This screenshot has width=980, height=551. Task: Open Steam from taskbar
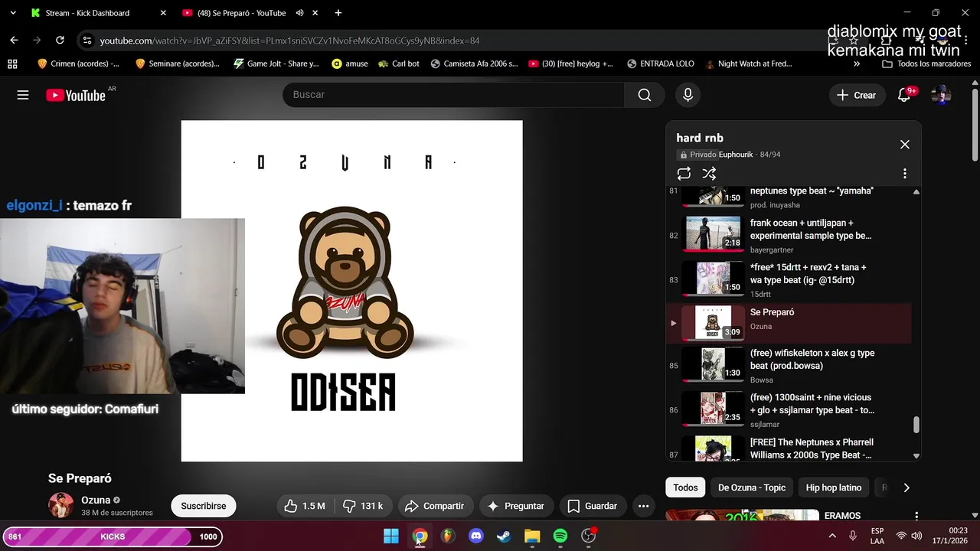[x=504, y=536]
